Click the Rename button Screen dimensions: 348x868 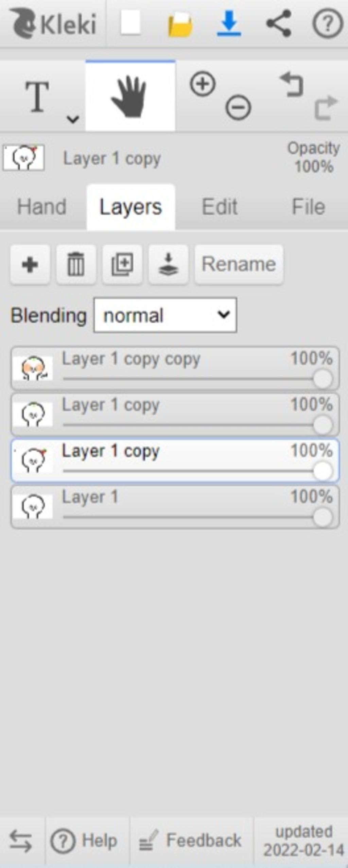(239, 264)
